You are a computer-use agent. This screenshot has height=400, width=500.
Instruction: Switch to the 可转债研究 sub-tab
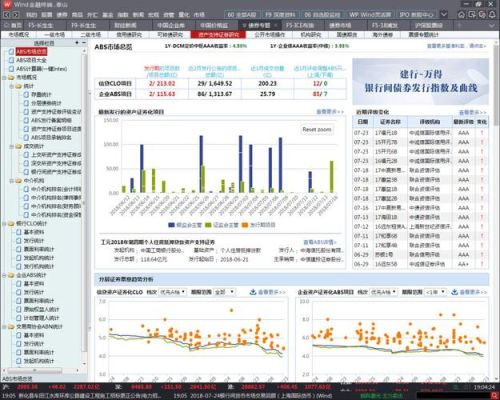coord(170,34)
